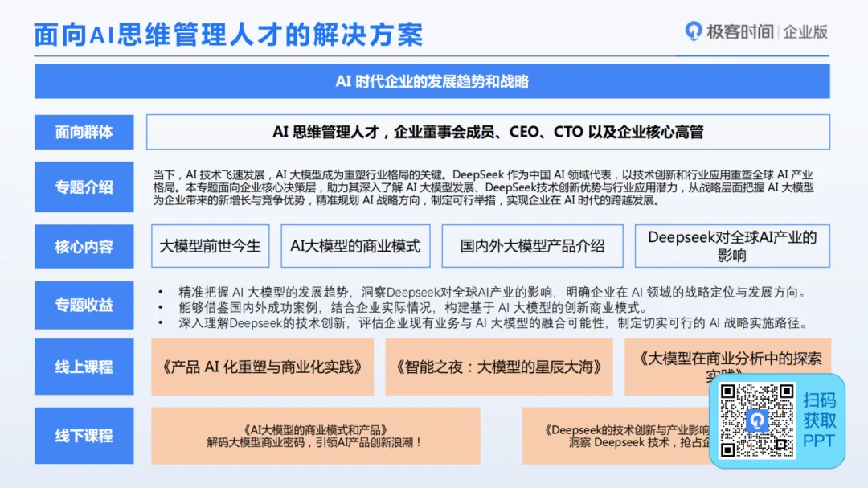Click the intro paragraph starting 当下，AI 技术飞速发展
Screen dimensions: 868x488
pos(483,188)
